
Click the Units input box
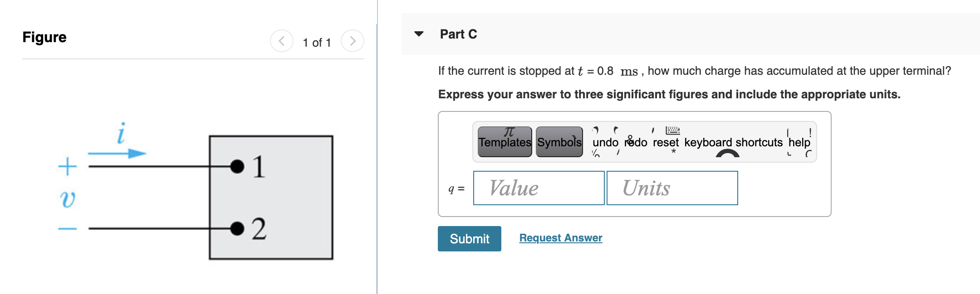point(671,188)
